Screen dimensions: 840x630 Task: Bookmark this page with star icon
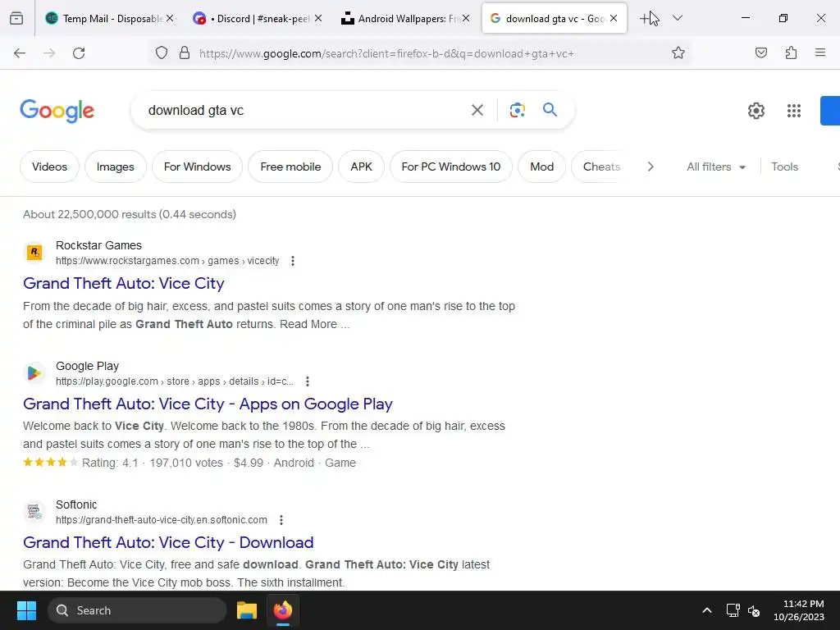coord(678,52)
